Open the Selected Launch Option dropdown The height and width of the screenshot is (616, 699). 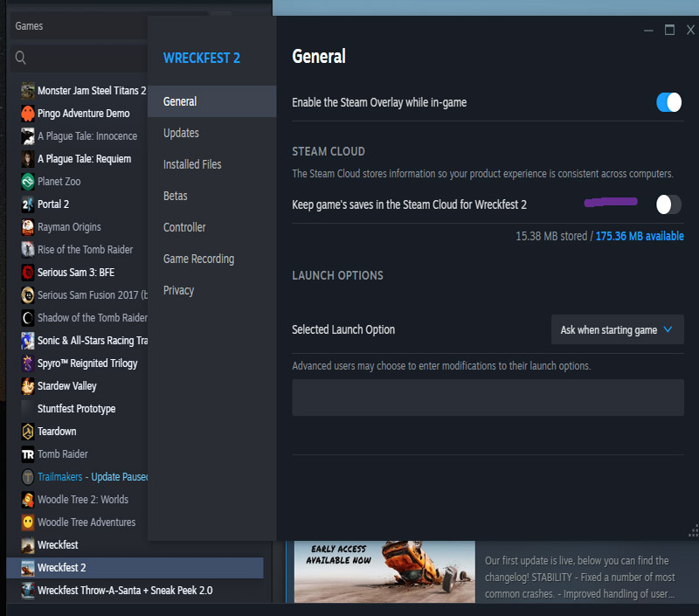(618, 329)
